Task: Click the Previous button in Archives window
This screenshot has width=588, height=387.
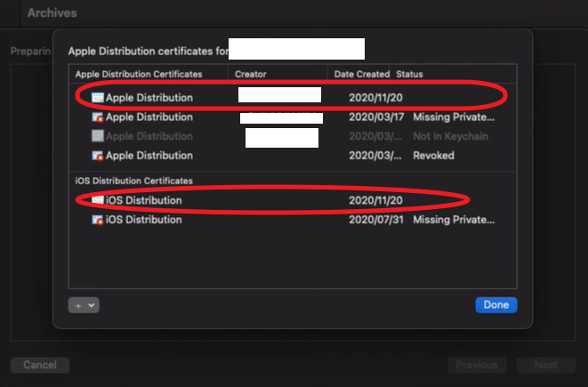Action: pyautogui.click(x=477, y=365)
